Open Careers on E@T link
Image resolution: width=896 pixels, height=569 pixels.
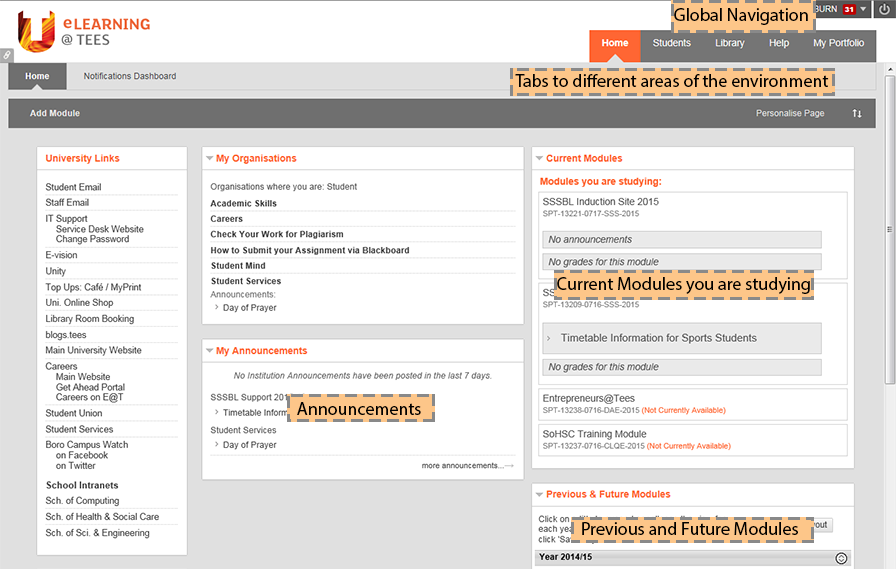coord(90,398)
